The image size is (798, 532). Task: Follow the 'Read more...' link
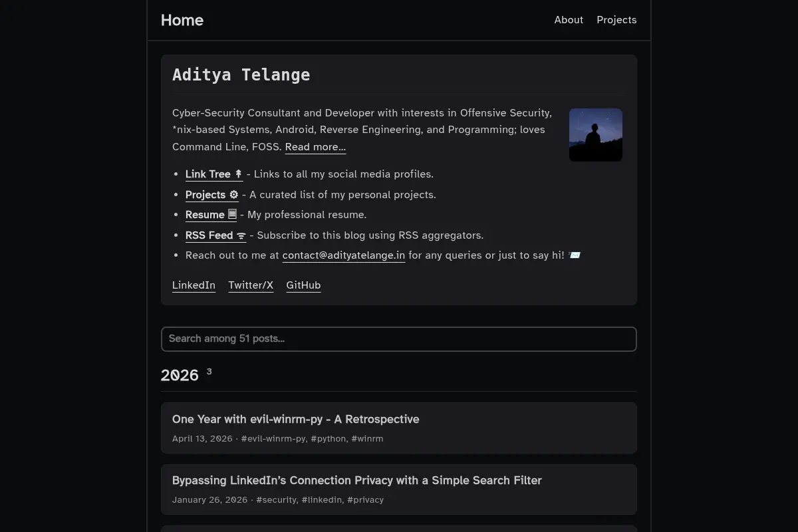tap(315, 147)
